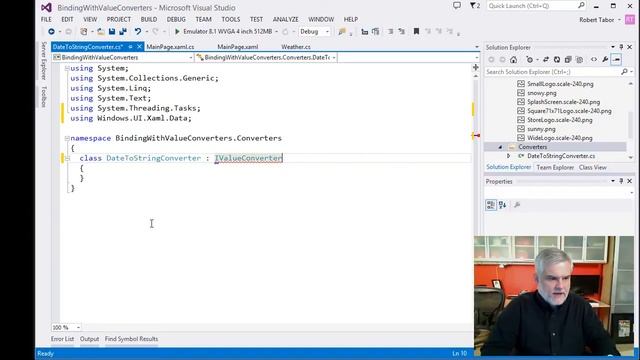Collapse the Converters folder in Solution Explorer
This screenshot has height=360, width=640.
coord(500,147)
